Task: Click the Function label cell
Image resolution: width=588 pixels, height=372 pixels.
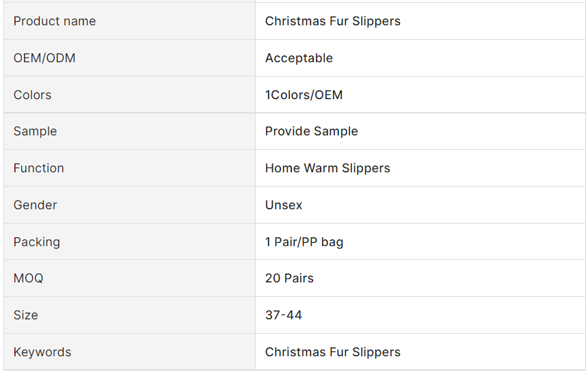Action: pyautogui.click(x=38, y=168)
